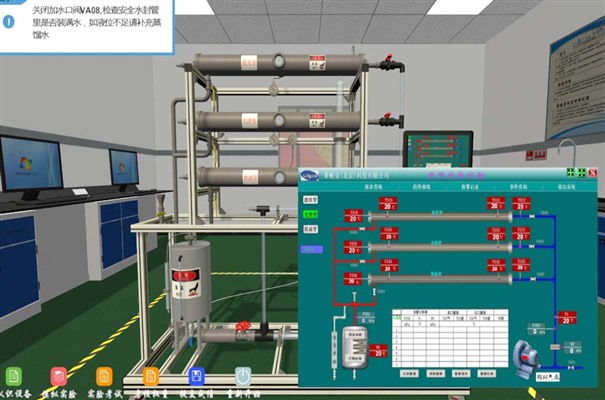Click the vortex air pump blower icon
The height and width of the screenshot is (400, 605).
click(525, 358)
